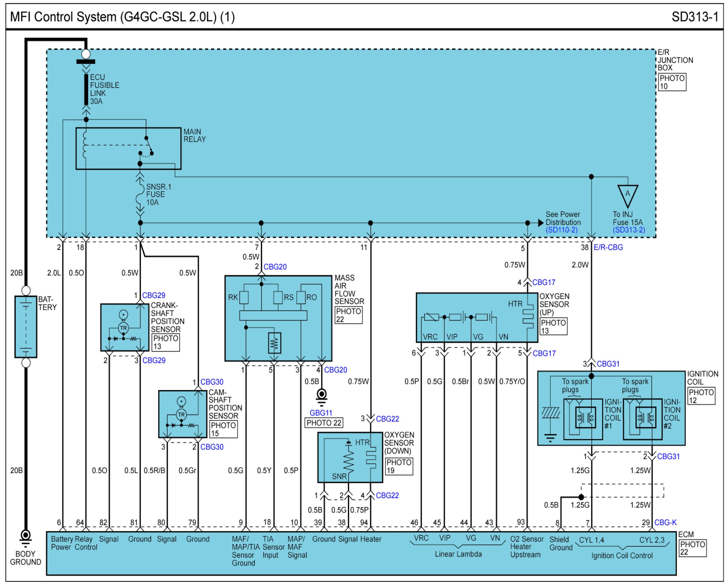Click the PHOTO 19 oxygen sensor reference
Viewport: 728px width, 584px height.
tap(399, 466)
